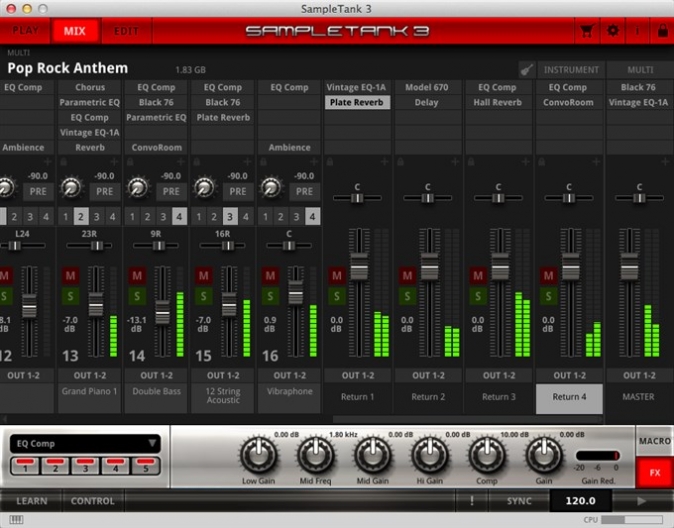This screenshot has width=674, height=528.
Task: Click plus icon on channel 13 effects
Action: [x=114, y=162]
